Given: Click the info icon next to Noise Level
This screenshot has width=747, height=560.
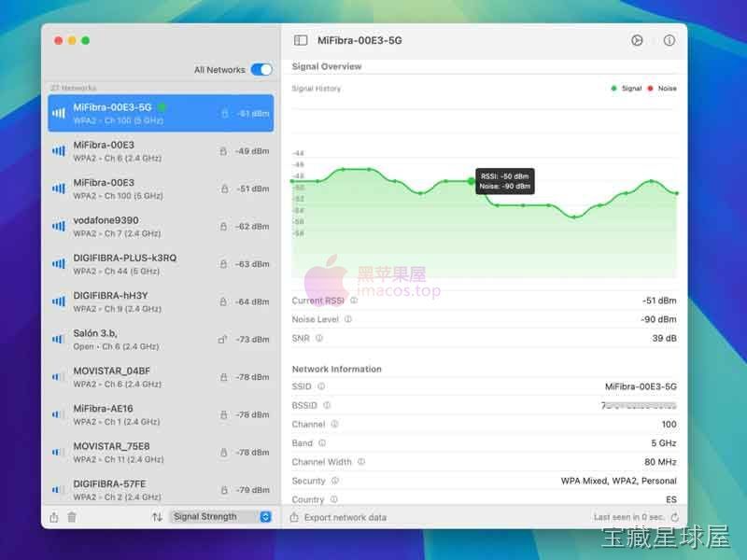Looking at the screenshot, I should 348,319.
